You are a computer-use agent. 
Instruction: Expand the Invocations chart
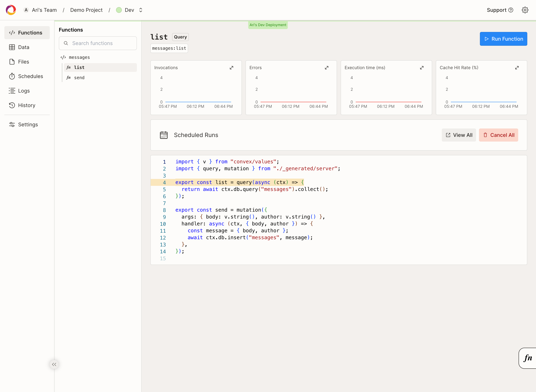(232, 68)
